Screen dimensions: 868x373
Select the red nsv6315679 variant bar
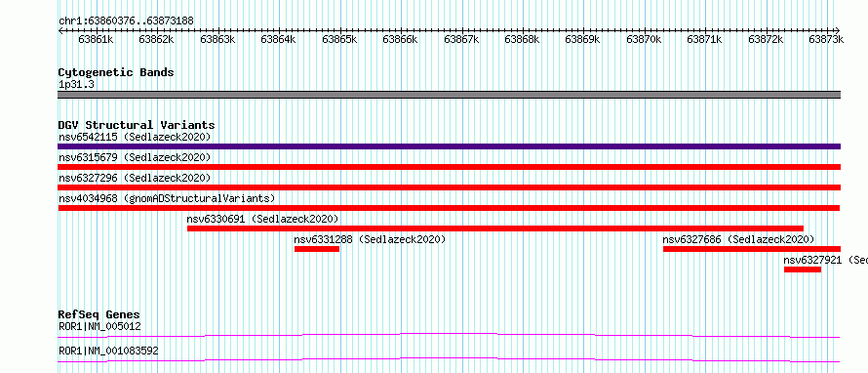pos(449,167)
